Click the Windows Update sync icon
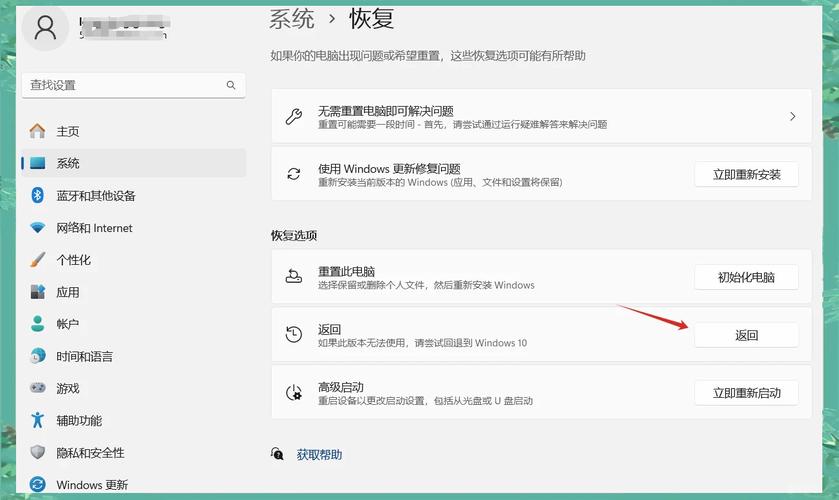This screenshot has height=500, width=839. pyautogui.click(x=37, y=484)
